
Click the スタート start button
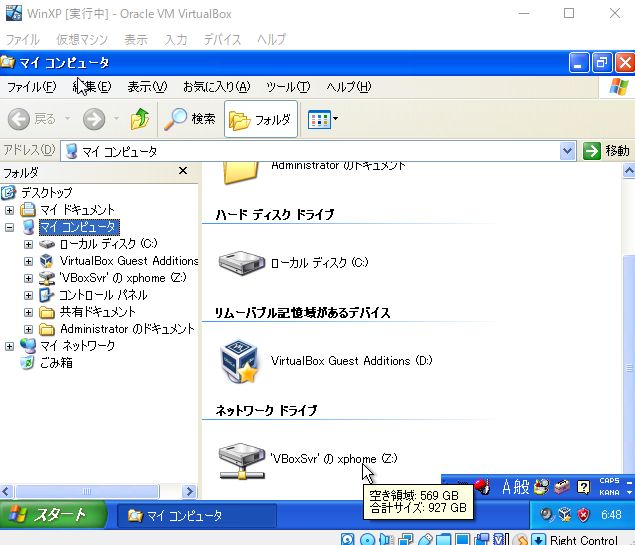click(x=53, y=515)
